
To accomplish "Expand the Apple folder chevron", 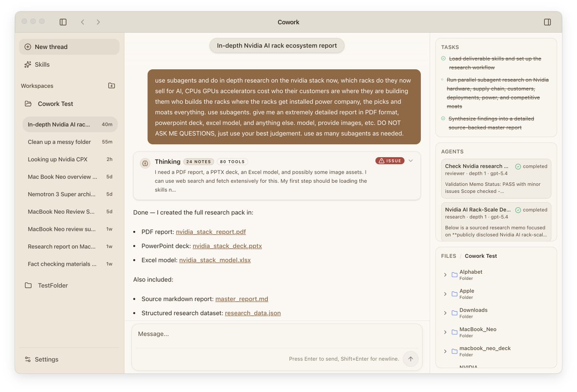I will 445,294.
